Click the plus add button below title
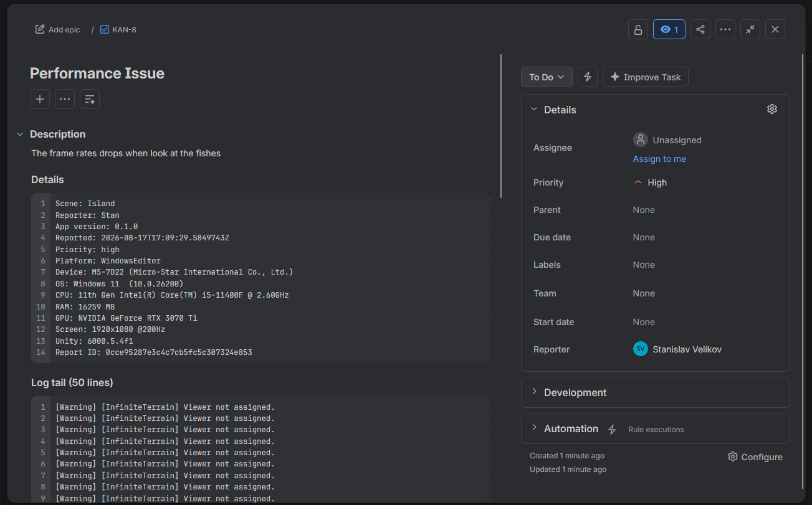812x505 pixels. point(40,99)
